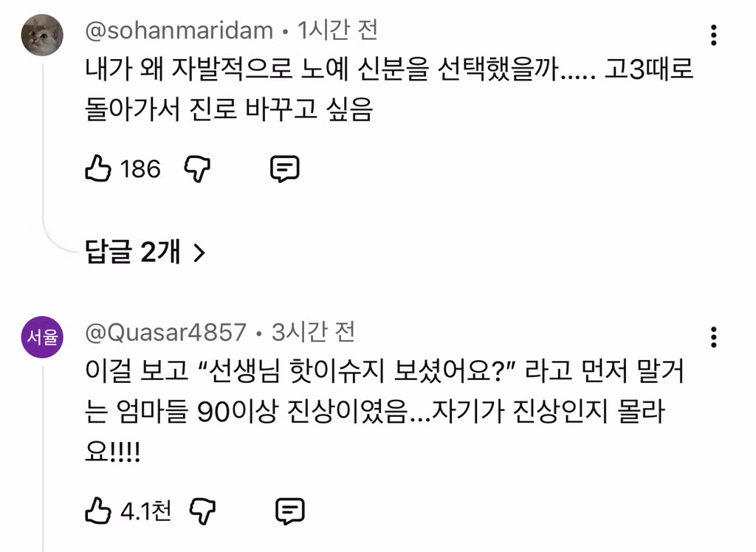Open options menu for @sohanmaridam's comment
Viewport: 756px width, 552px height.
point(713,35)
